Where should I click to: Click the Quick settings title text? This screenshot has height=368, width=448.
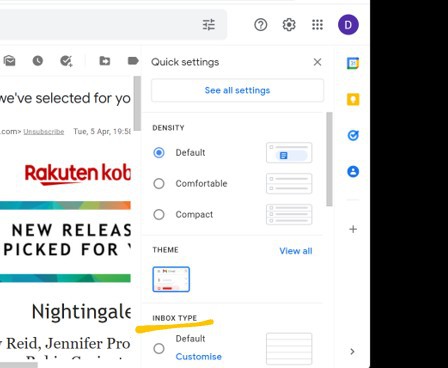click(x=185, y=62)
